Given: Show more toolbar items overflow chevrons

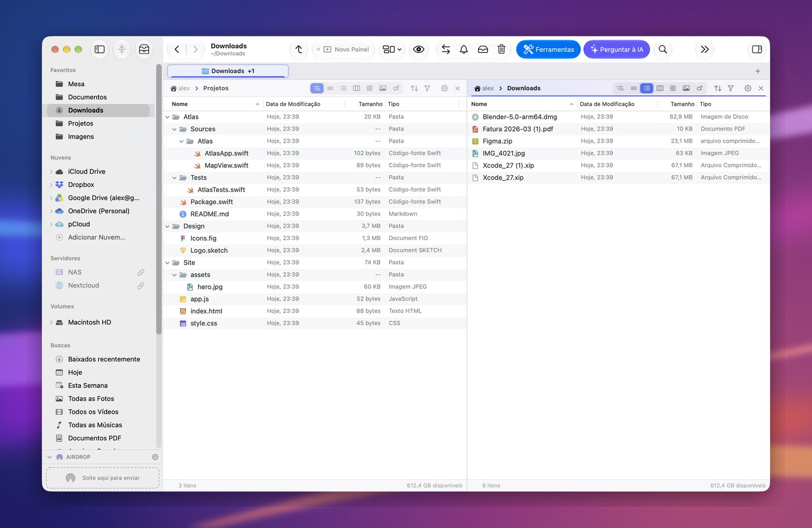Looking at the screenshot, I should click(x=704, y=49).
